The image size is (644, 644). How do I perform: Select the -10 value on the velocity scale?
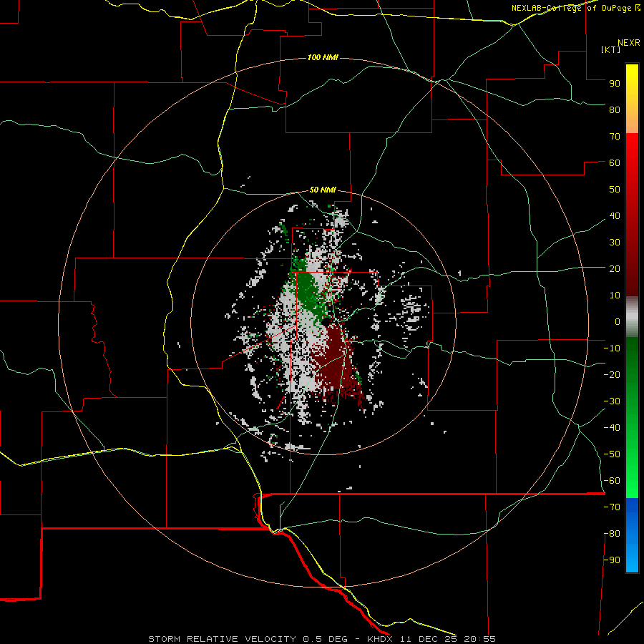tap(612, 348)
